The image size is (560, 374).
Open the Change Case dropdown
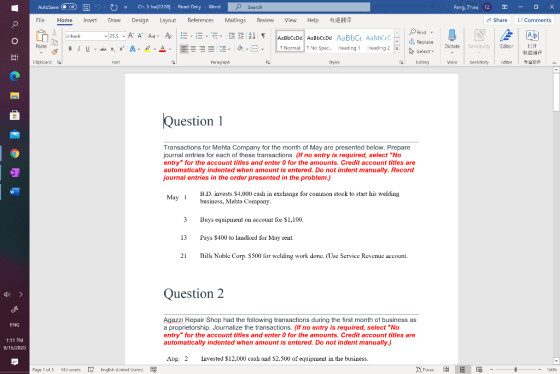pos(153,36)
